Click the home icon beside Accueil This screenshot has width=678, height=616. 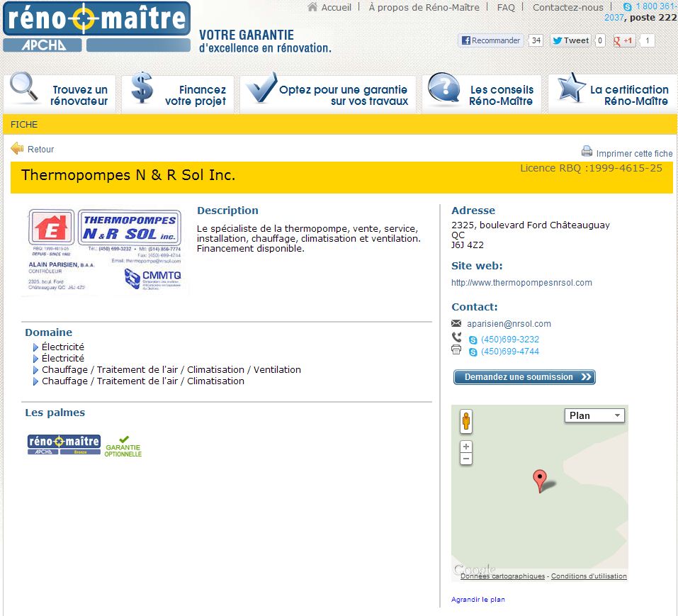(312, 7)
